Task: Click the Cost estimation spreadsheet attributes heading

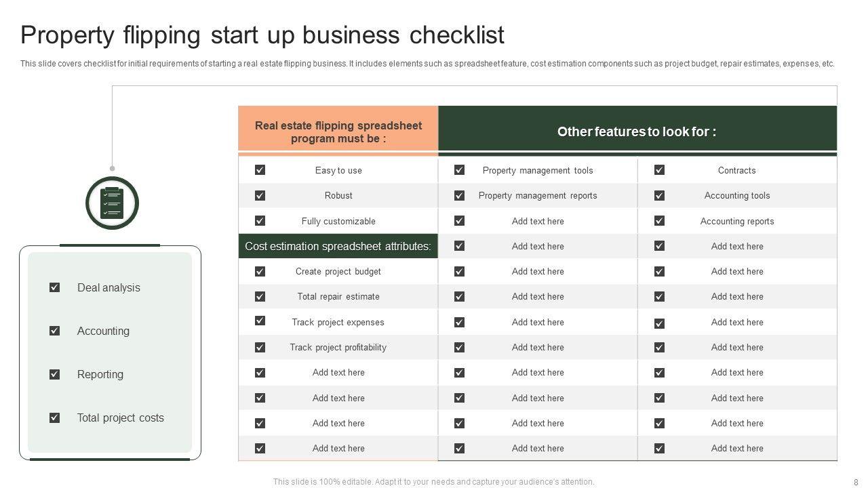Action: point(338,246)
